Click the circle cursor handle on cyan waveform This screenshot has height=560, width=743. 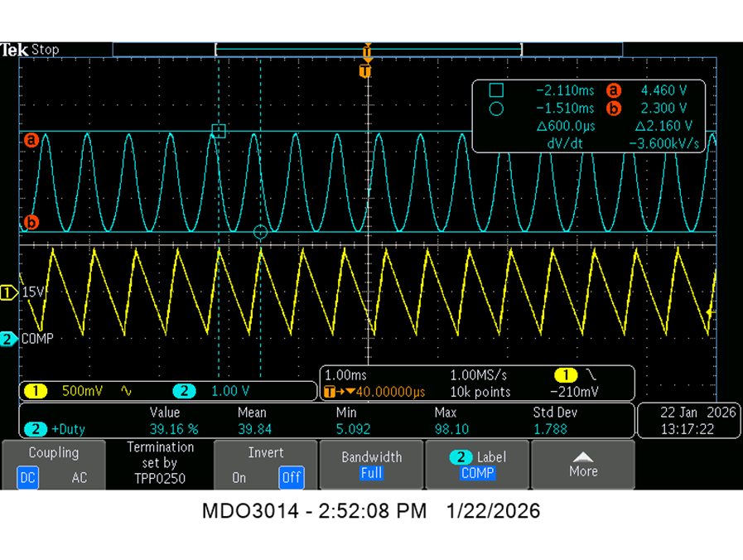click(x=260, y=232)
